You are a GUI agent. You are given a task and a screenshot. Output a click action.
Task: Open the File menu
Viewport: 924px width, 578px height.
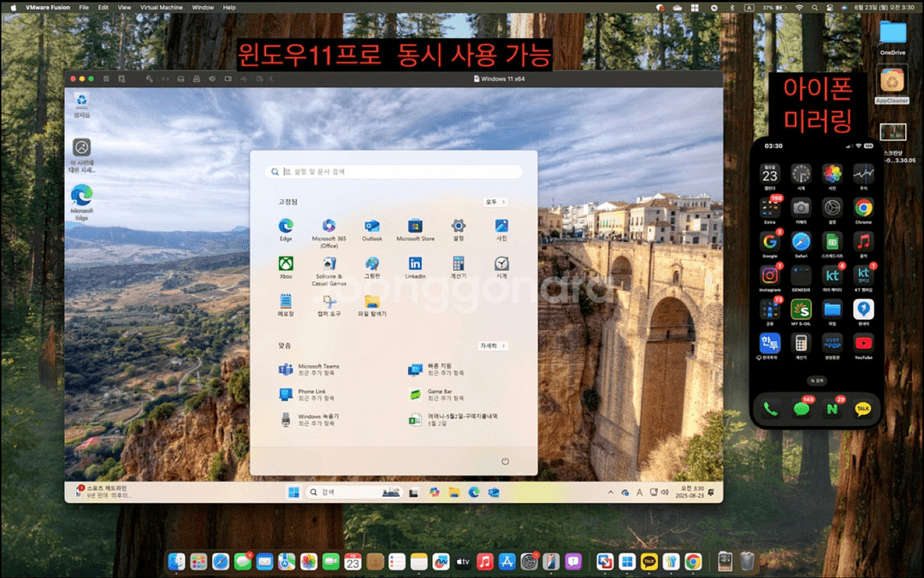point(84,8)
